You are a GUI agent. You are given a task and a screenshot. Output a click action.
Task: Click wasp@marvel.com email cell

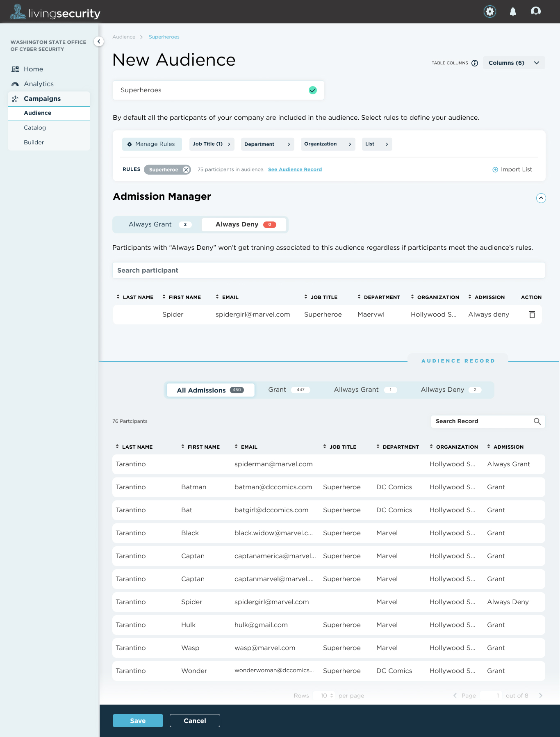click(x=265, y=648)
